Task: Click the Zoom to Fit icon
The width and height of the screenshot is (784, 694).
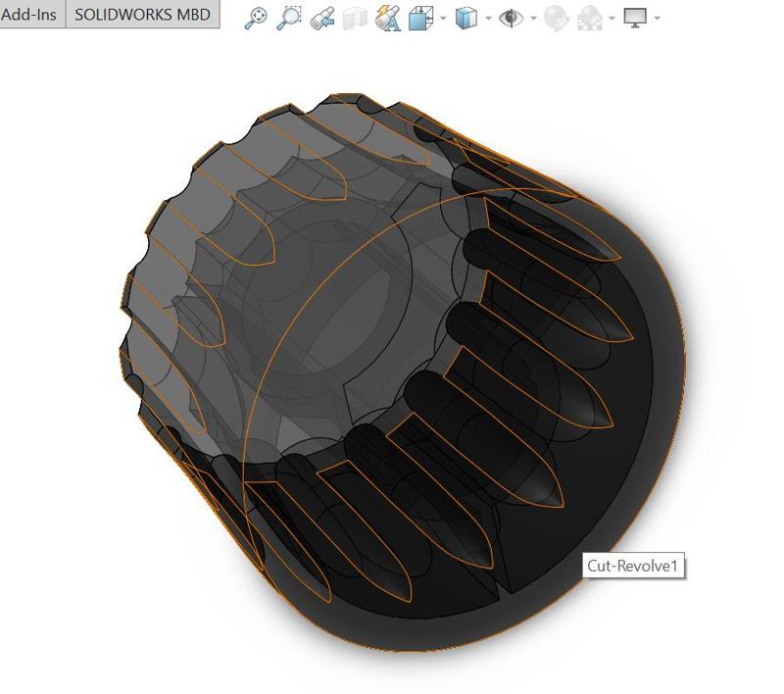Action: [256, 19]
